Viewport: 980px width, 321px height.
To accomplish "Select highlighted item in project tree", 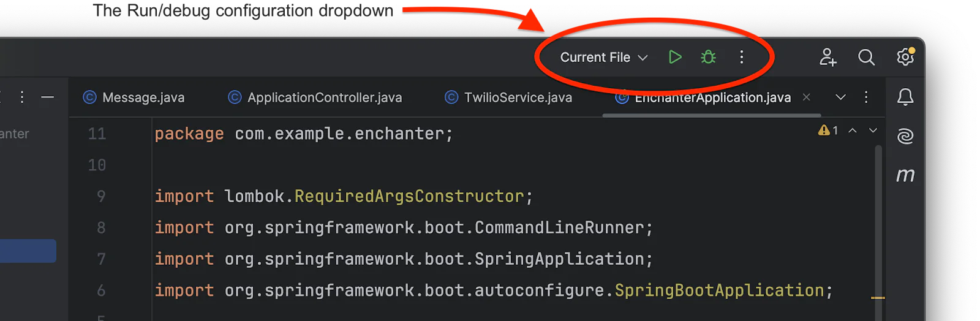I will click(x=28, y=251).
